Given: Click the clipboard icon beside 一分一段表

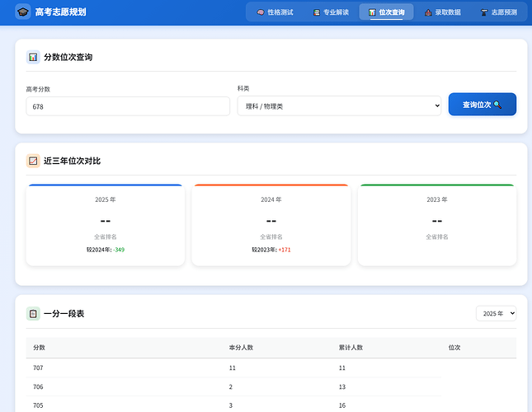Looking at the screenshot, I should (33, 314).
